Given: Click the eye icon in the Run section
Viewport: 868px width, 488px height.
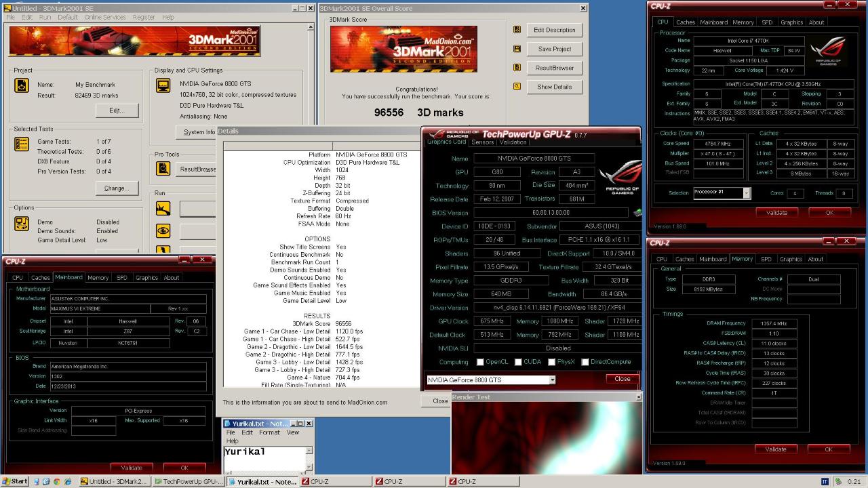Looking at the screenshot, I should (x=163, y=231).
